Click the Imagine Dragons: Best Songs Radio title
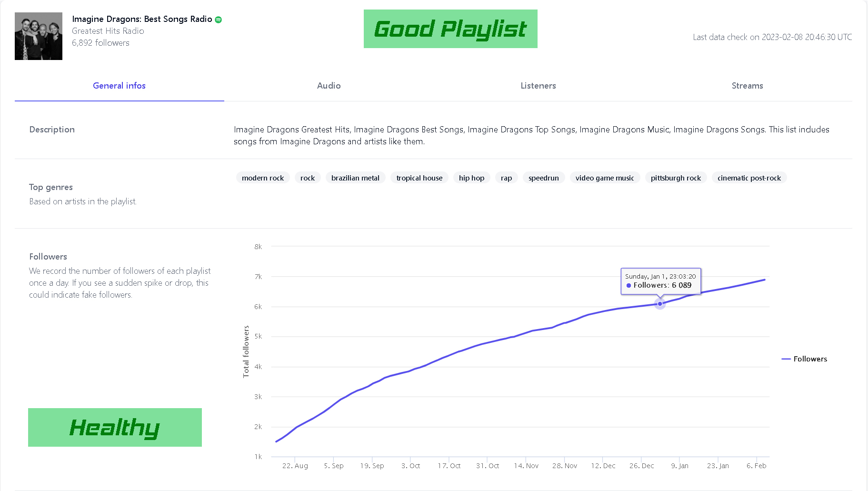The image size is (868, 491). point(142,19)
